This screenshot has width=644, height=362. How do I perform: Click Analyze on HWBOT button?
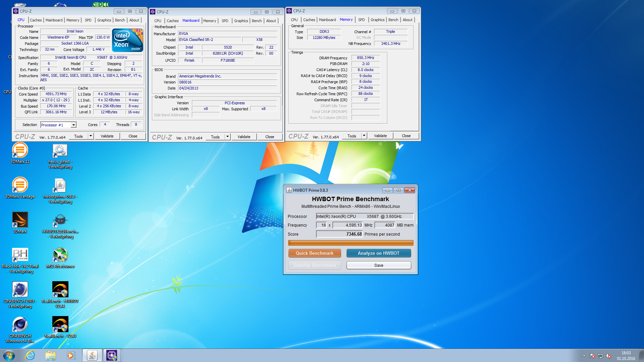[x=379, y=253]
